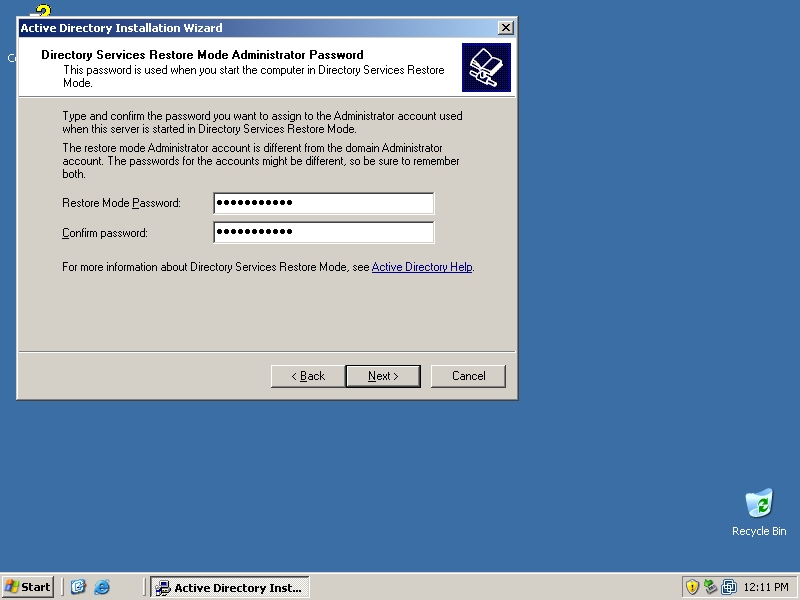The width and height of the screenshot is (800, 600).
Task: Click the Confirm password label
Action: point(105,233)
